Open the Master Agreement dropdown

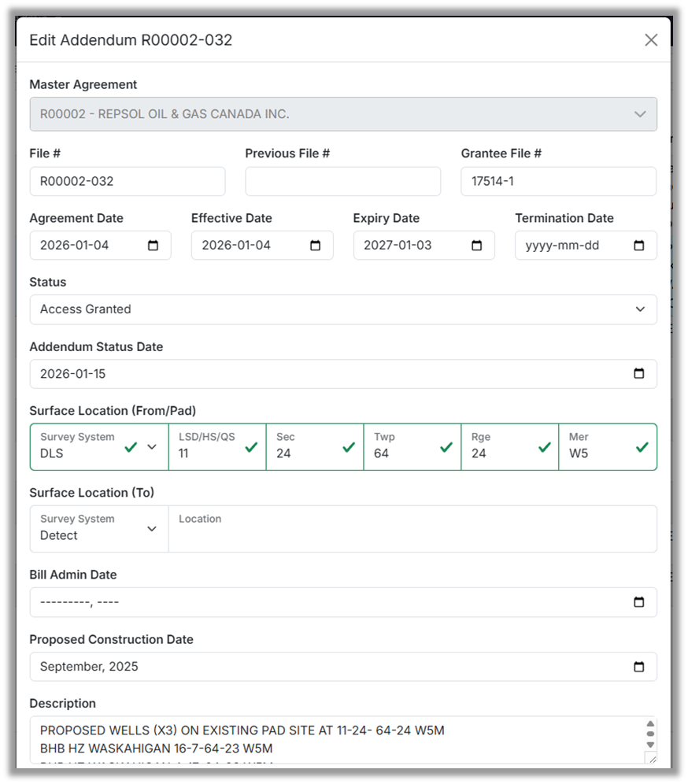[342, 114]
